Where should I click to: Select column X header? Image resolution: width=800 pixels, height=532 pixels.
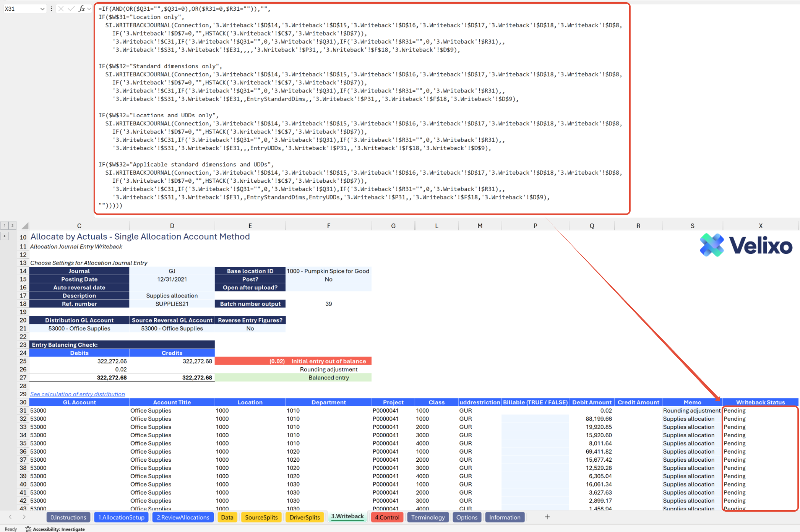pos(760,226)
